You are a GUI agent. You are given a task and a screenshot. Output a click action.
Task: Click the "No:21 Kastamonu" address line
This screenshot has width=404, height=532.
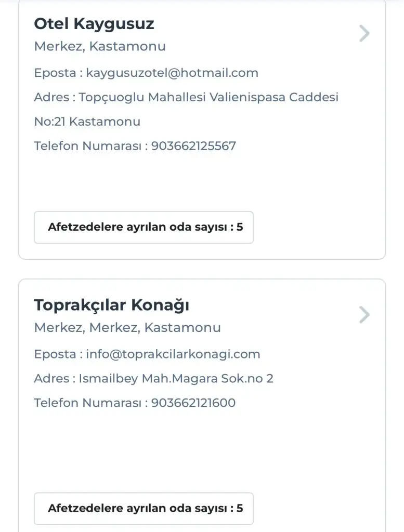point(87,122)
